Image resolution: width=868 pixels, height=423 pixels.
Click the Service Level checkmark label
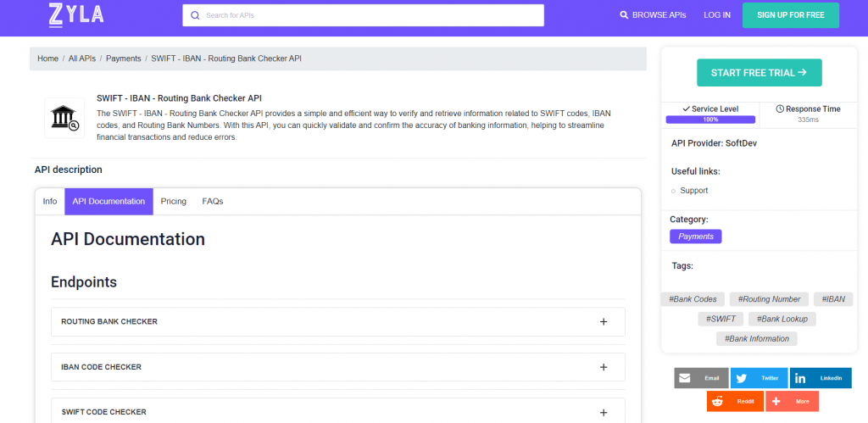point(710,109)
